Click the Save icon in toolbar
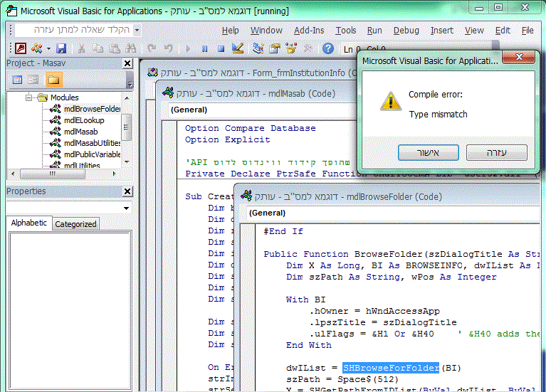 (61, 48)
